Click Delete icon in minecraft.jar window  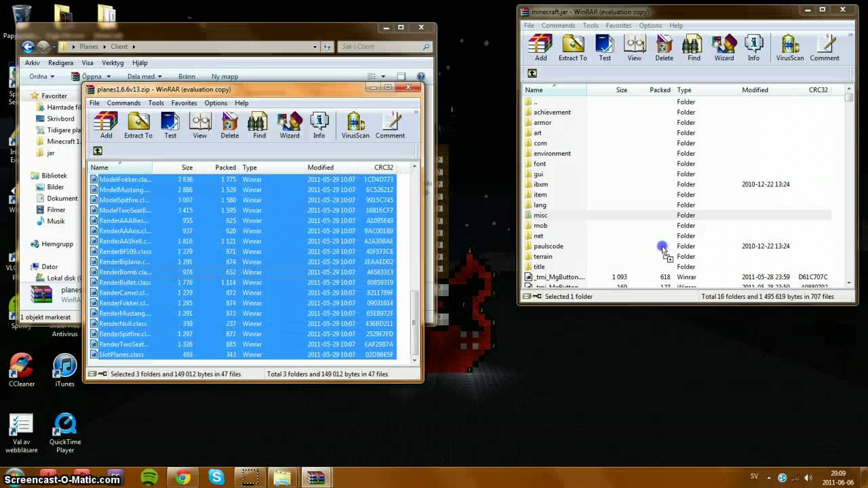(x=664, y=47)
